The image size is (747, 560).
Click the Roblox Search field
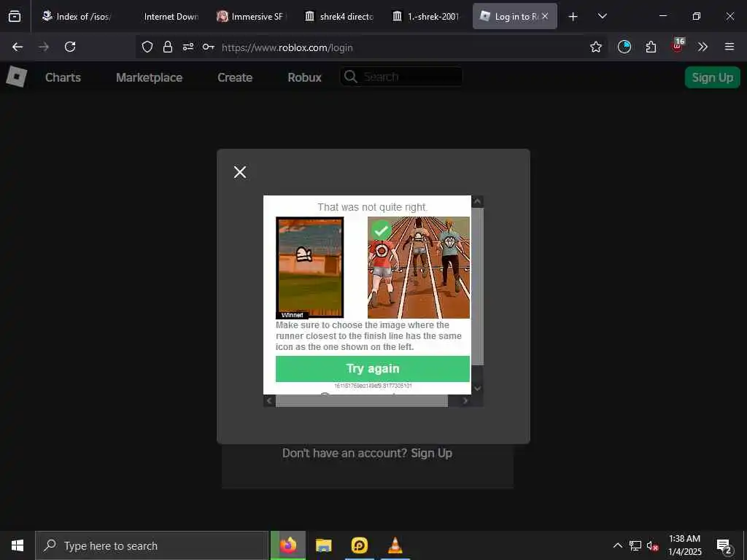pyautogui.click(x=401, y=77)
